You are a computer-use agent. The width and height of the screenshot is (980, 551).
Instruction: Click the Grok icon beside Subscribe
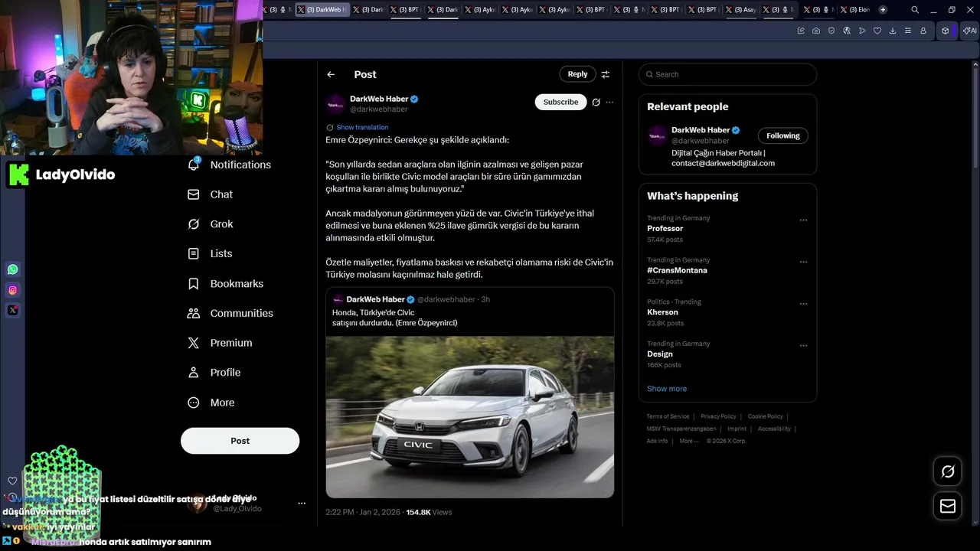tap(596, 102)
